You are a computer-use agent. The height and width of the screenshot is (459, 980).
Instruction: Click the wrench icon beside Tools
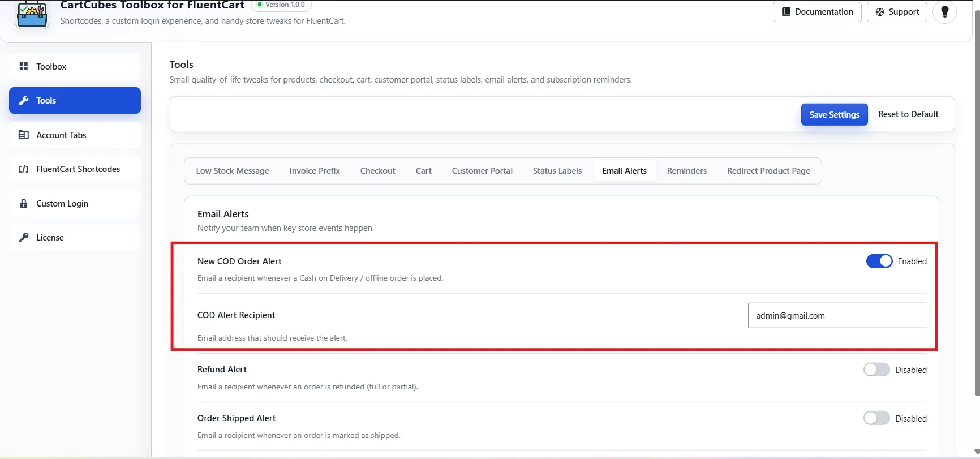[x=24, y=101]
